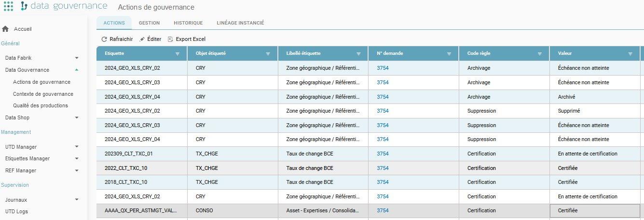Click the Export Excel icon

point(170,39)
